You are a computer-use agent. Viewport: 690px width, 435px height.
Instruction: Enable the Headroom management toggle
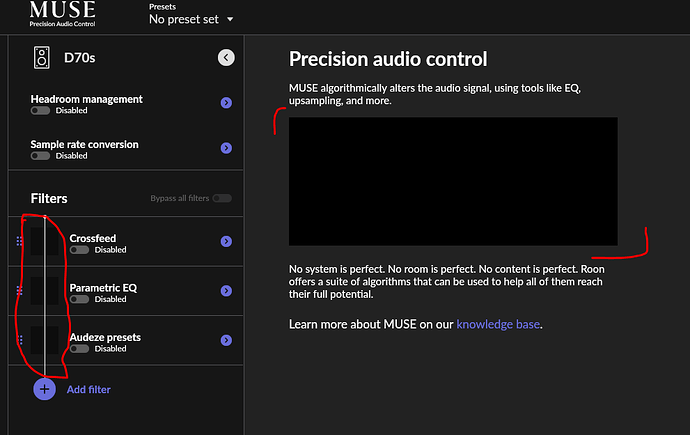point(40,111)
